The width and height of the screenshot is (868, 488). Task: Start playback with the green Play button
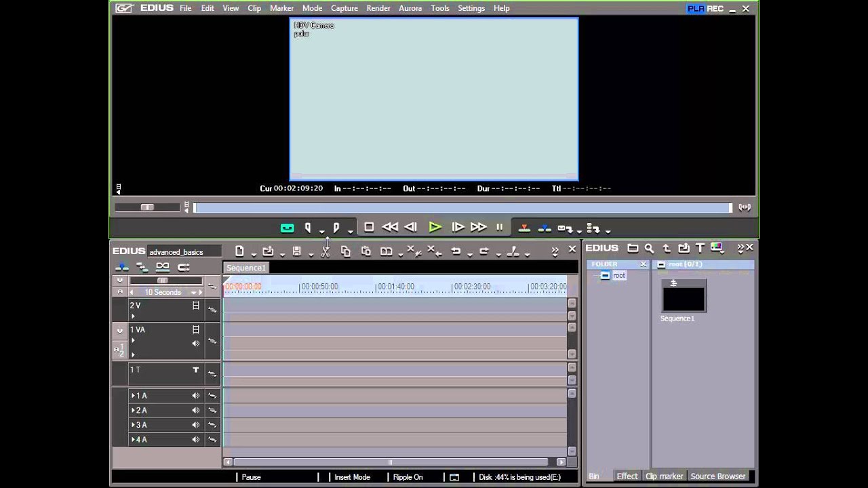tap(435, 228)
